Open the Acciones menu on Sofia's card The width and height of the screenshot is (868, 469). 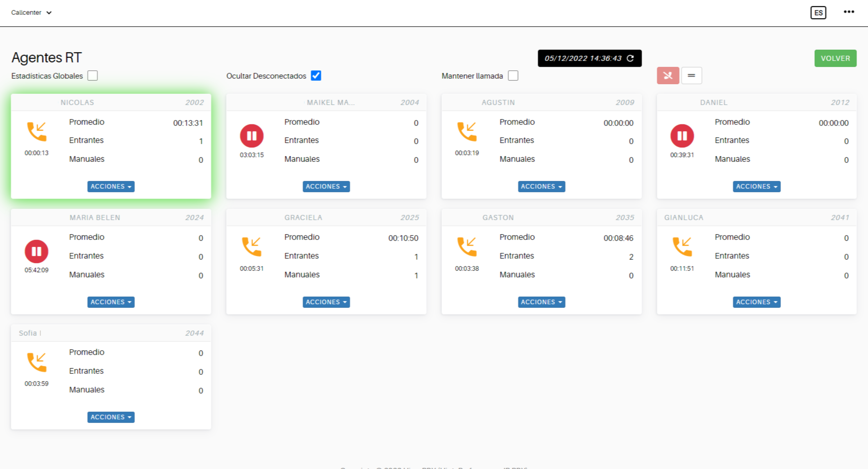coord(111,417)
